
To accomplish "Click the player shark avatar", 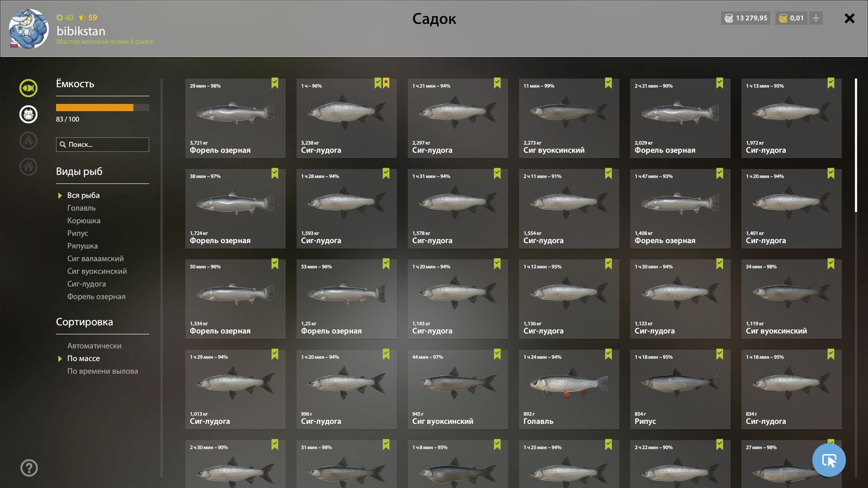I will click(x=28, y=28).
